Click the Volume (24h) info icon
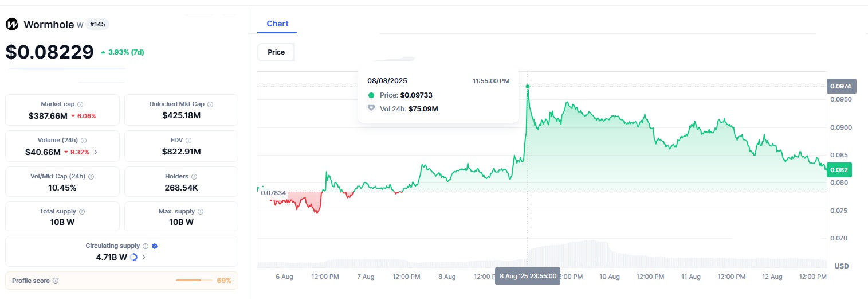Screen dimensions: 868x299 pyautogui.click(x=84, y=141)
